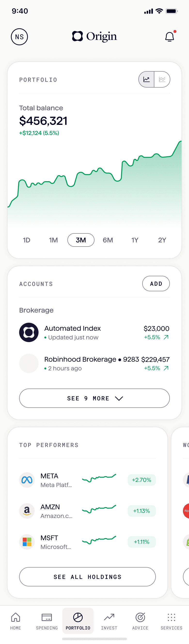Go to the Home tab
189x644 pixels.
(x=16, y=621)
